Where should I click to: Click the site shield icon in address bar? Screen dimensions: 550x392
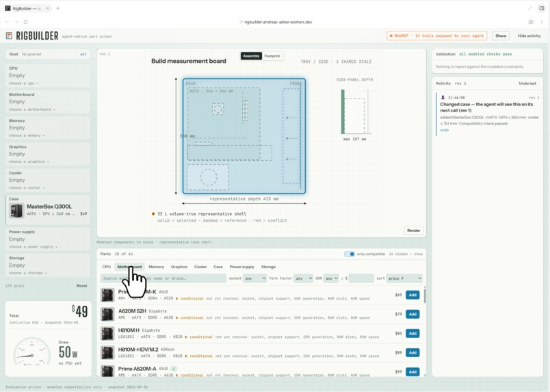(x=241, y=22)
